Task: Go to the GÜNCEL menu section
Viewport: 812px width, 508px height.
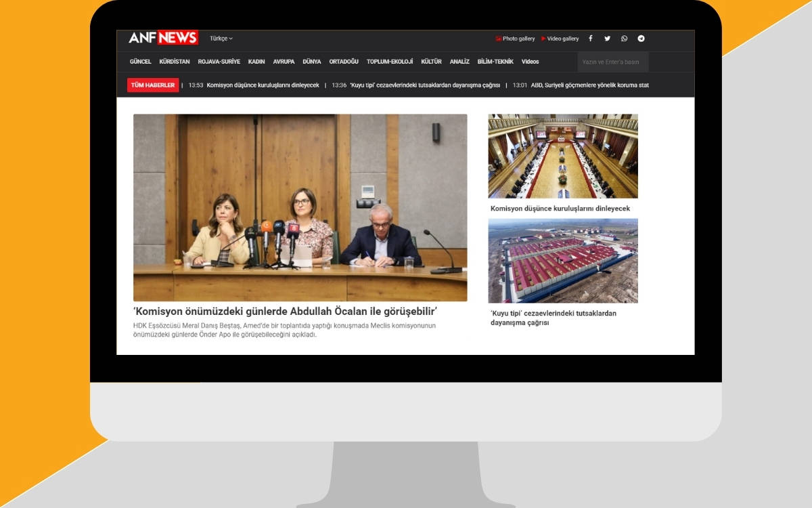Action: [140, 62]
